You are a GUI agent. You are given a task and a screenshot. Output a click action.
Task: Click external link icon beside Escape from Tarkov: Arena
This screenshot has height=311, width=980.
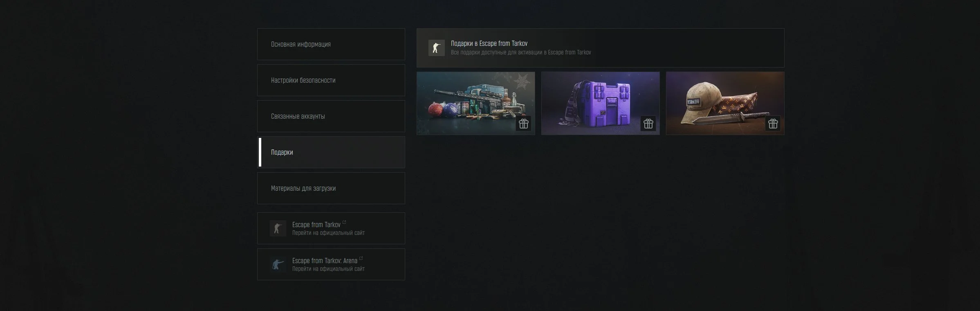click(361, 258)
